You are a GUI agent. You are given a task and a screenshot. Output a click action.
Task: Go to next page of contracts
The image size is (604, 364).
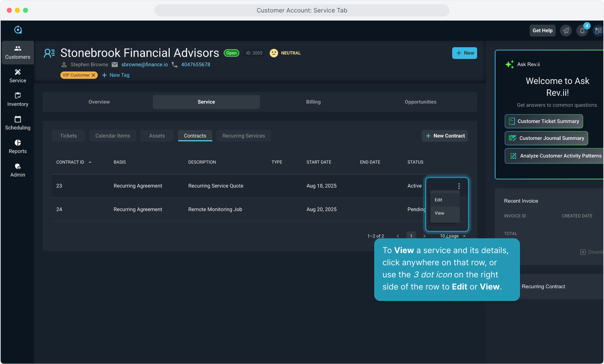point(424,236)
